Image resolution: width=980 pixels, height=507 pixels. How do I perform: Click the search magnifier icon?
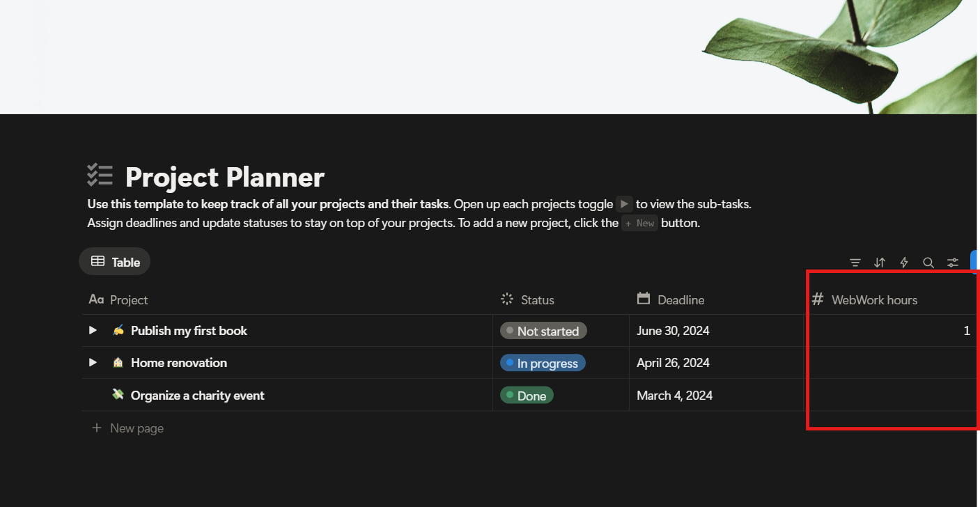(x=928, y=263)
